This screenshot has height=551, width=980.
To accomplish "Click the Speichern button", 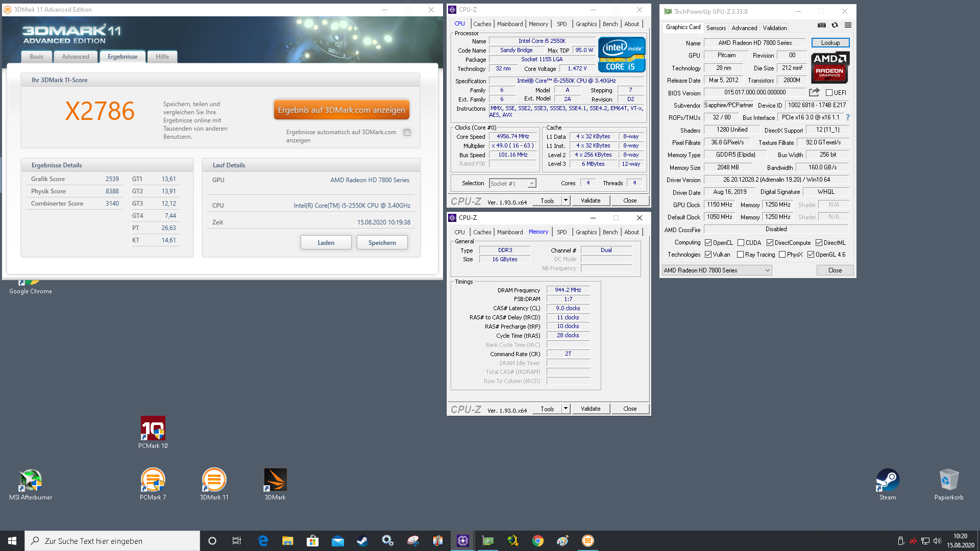I will [x=382, y=242].
